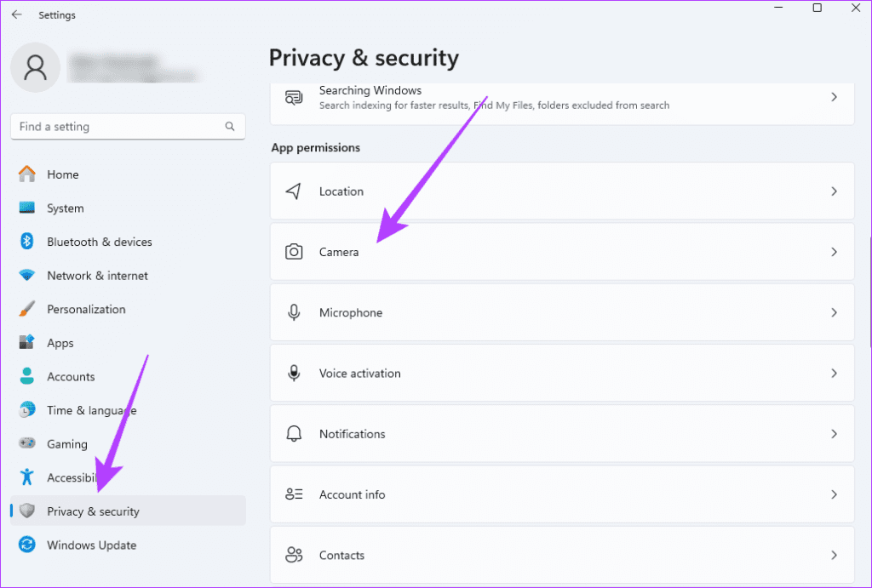Click the back arrow button
872x588 pixels.
pyautogui.click(x=16, y=14)
